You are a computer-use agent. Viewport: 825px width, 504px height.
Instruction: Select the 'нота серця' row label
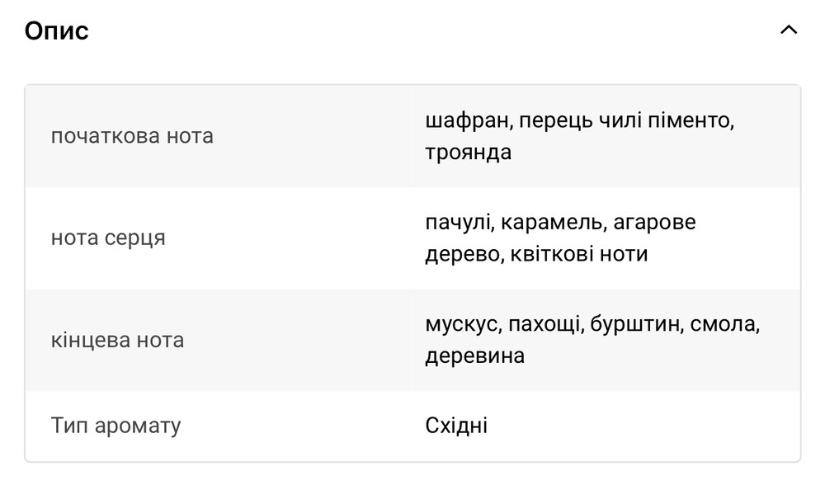click(108, 238)
